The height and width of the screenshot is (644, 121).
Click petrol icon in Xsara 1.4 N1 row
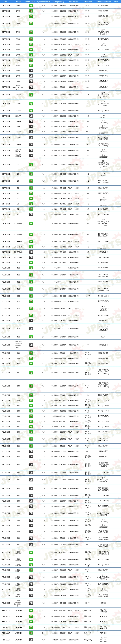[31, 95]
